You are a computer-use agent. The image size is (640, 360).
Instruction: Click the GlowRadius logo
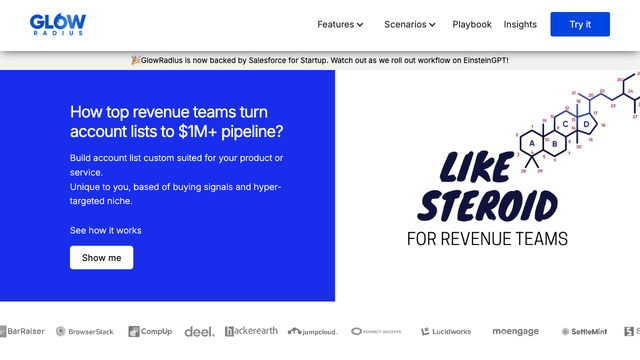pos(58,24)
